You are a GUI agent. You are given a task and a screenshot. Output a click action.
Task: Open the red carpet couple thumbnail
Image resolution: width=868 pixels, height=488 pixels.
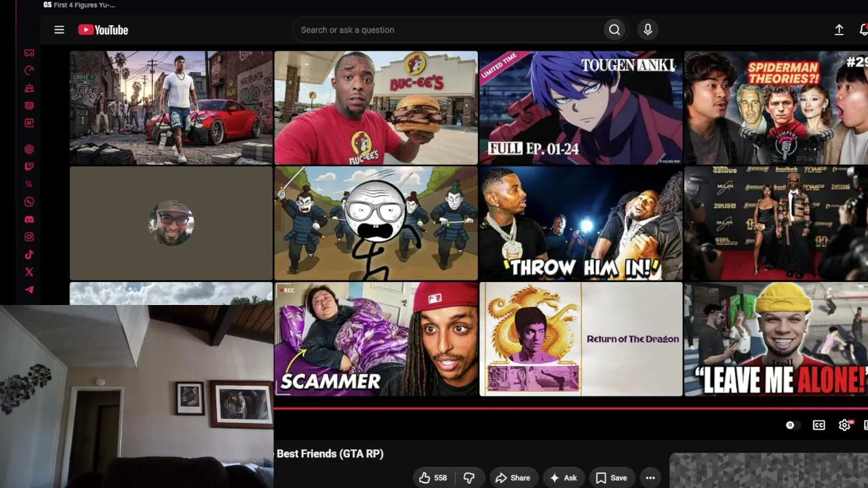pyautogui.click(x=776, y=224)
